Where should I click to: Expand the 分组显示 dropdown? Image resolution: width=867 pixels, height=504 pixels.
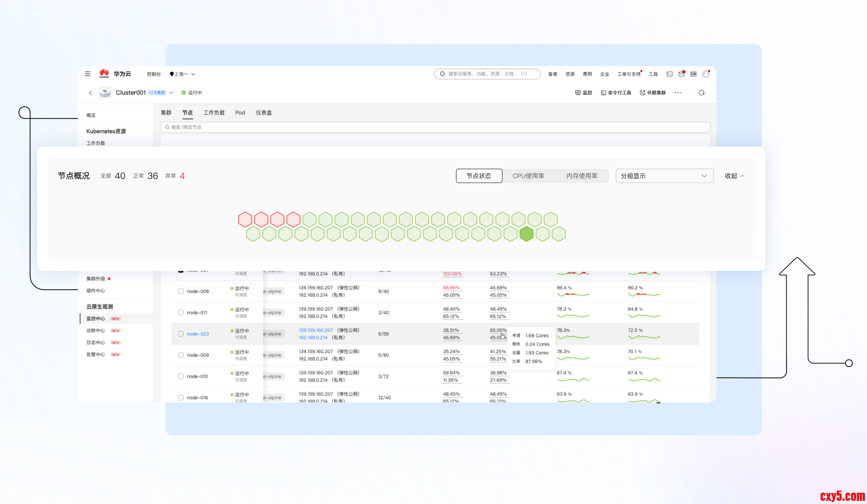tap(664, 176)
